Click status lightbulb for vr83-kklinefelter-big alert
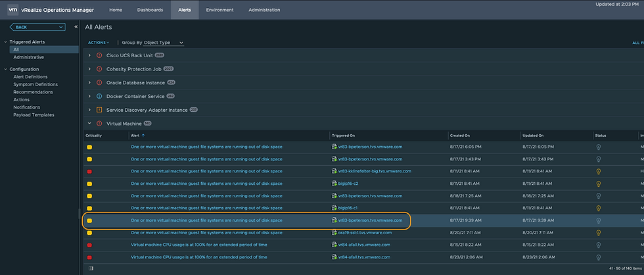Viewport: 644px width, 275px height. (599, 172)
